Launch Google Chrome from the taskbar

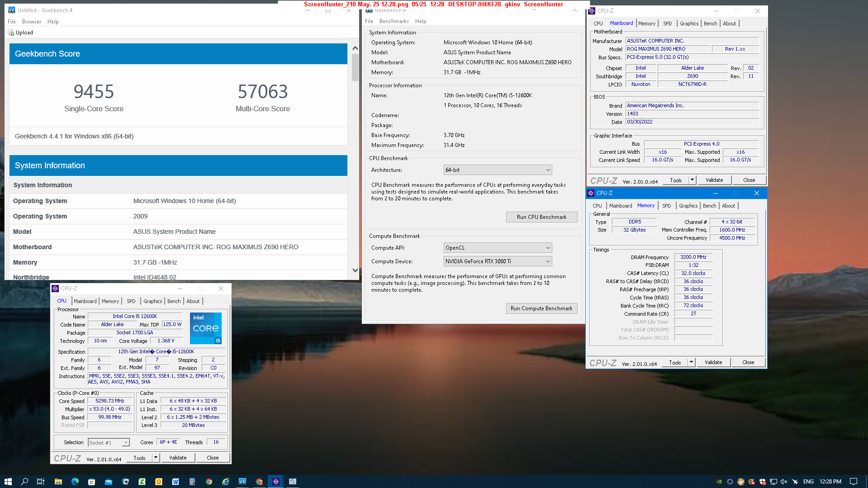[209, 482]
